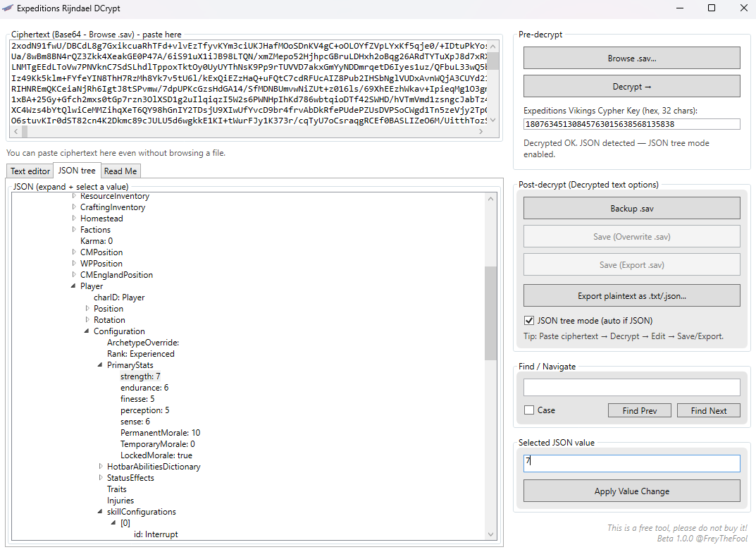Click Save (Overwrite .sav) button

631,236
